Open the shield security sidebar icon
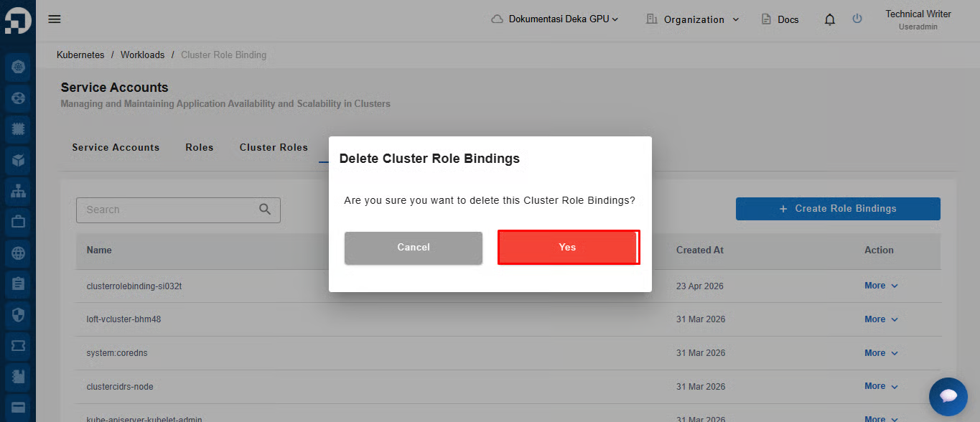This screenshot has width=980, height=422. (18, 314)
